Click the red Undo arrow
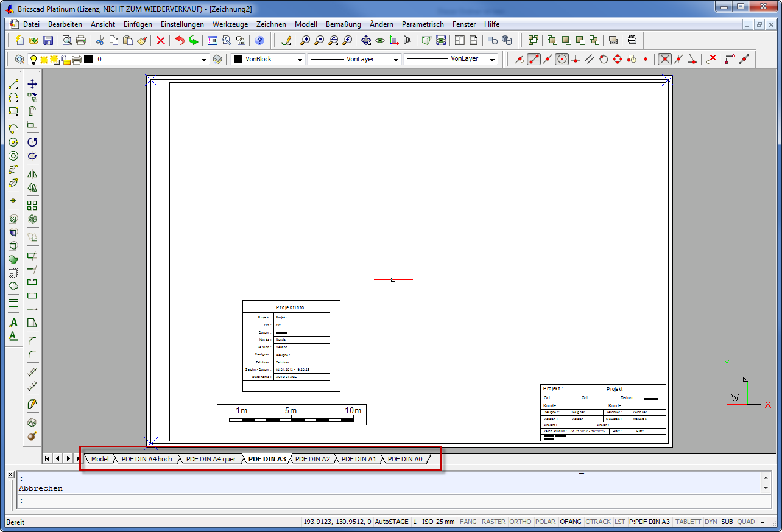The height and width of the screenshot is (532, 782). tap(179, 41)
